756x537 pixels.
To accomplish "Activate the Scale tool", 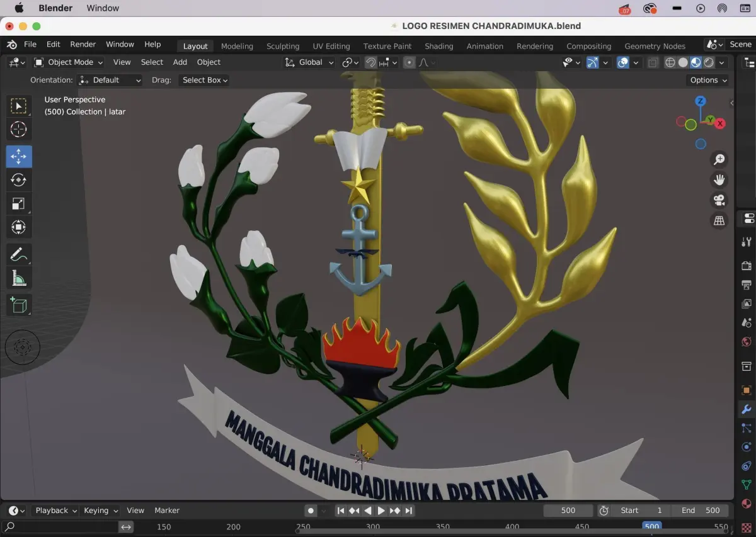I will point(19,203).
